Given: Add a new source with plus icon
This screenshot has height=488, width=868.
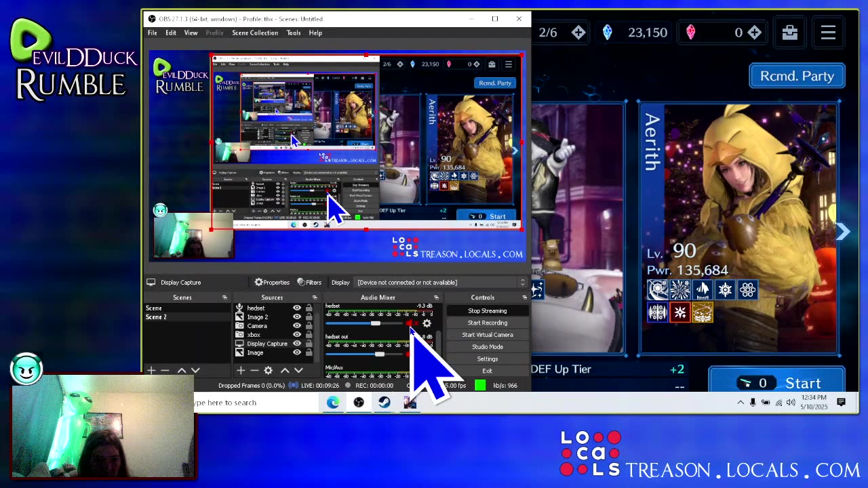Looking at the screenshot, I should (x=241, y=370).
